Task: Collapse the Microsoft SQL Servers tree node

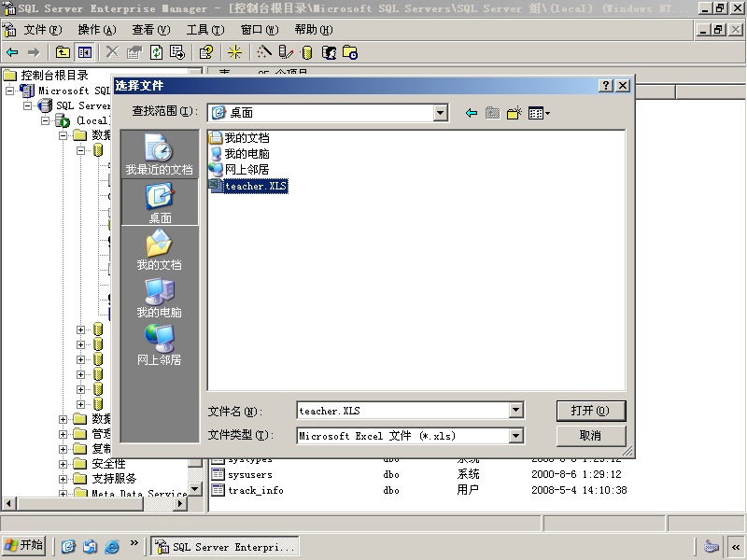Action: coord(9,91)
